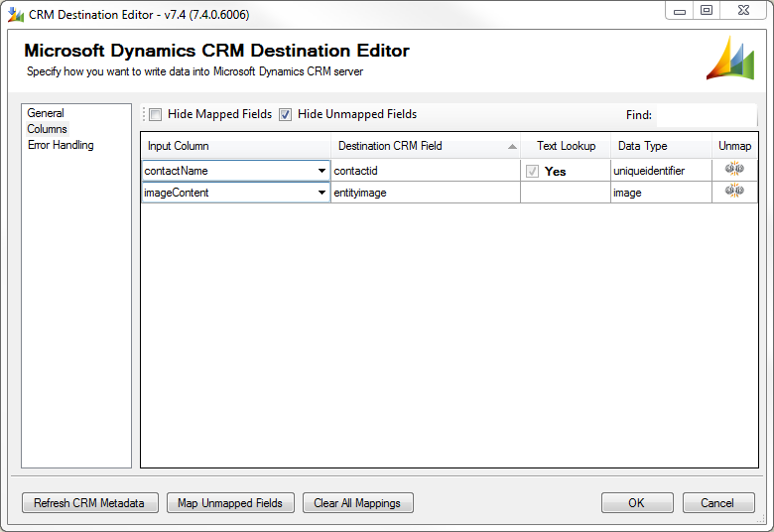Click Refresh CRM Metadata button
This screenshot has width=774, height=532.
90,503
